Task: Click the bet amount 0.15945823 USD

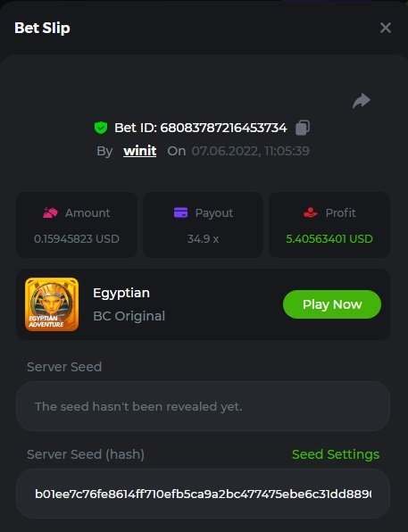Action: (77, 239)
